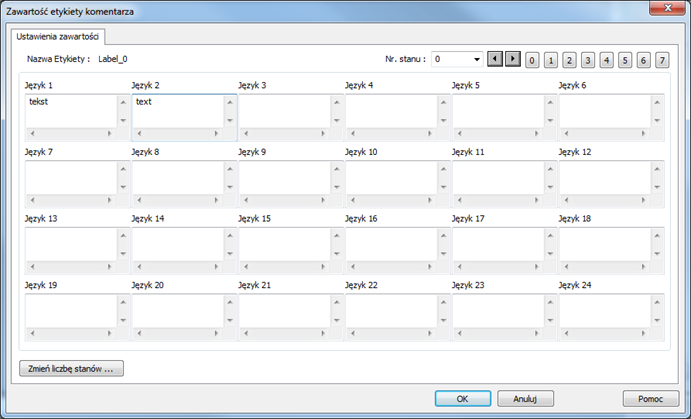
Task: Click scroll-down arrow of Język 19 field
Action: pyautogui.click(x=123, y=320)
